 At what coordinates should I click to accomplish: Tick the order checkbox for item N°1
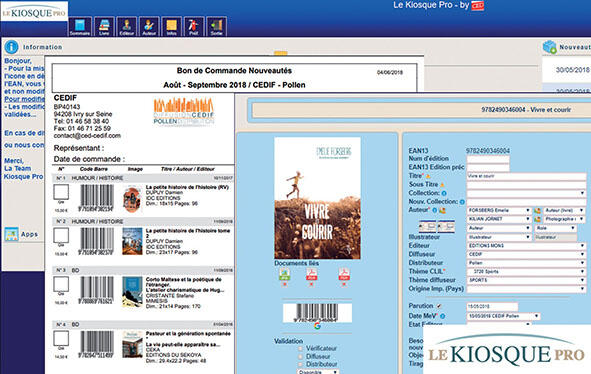(x=61, y=192)
